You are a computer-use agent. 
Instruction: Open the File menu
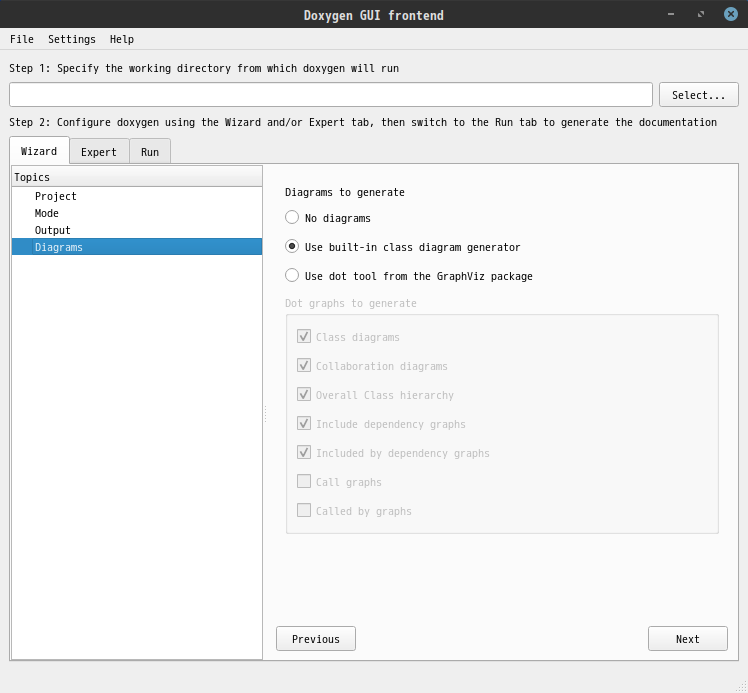pos(22,39)
